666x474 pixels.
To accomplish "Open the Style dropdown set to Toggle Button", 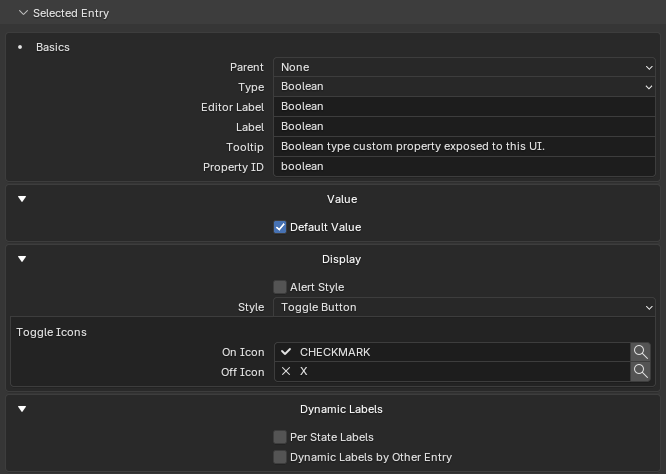I will coord(464,307).
